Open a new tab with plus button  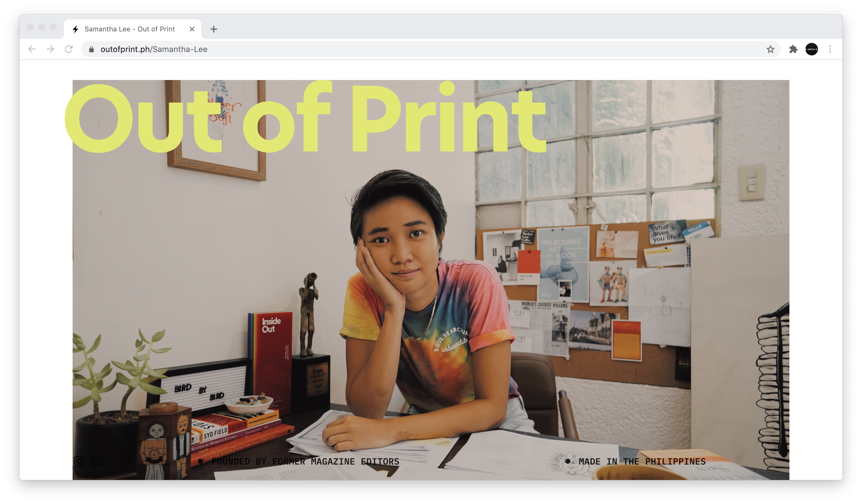(x=214, y=29)
